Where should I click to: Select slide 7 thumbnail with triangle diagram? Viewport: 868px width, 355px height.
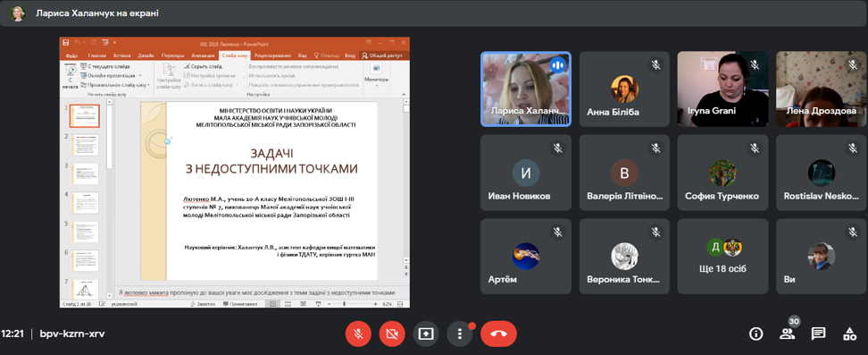84,289
